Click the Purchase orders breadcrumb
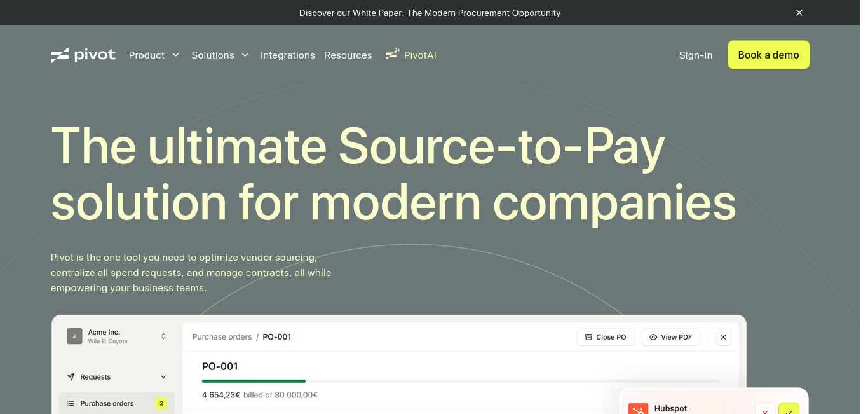The image size is (868, 414). [222, 337]
